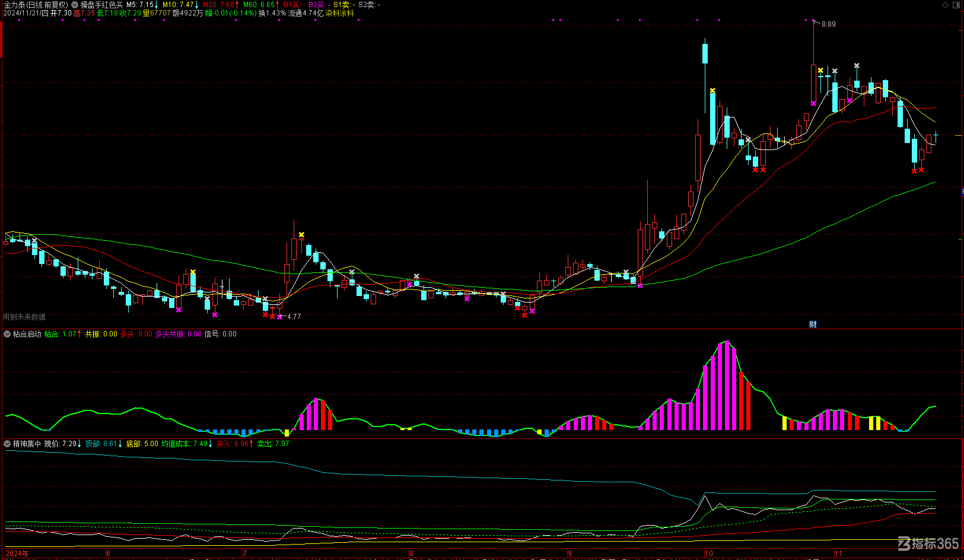Click month 10 marker on time axis
The height and width of the screenshot is (560, 964).
pyautogui.click(x=708, y=553)
